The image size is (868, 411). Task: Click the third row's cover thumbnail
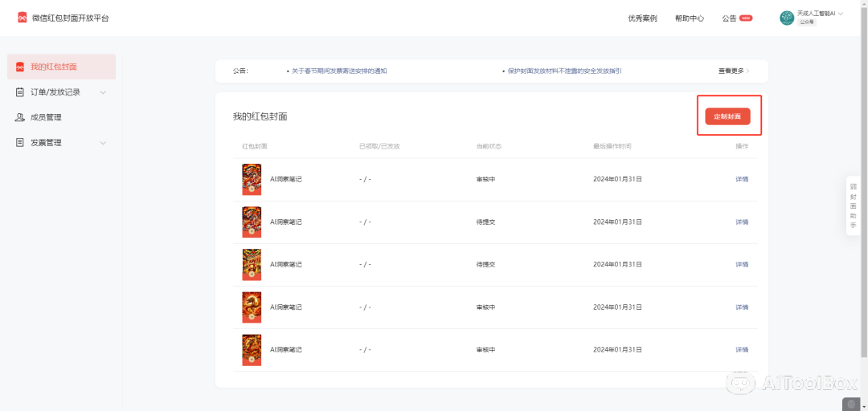[252, 265]
